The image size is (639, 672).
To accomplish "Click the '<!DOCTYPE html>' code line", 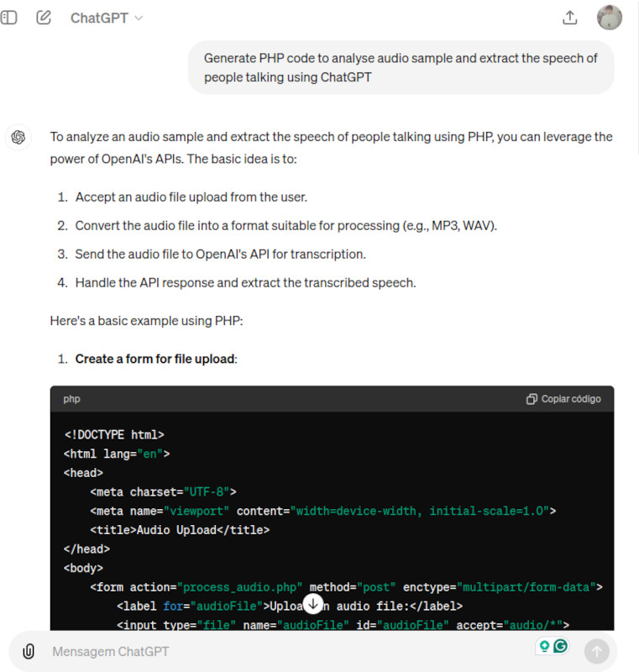I will (114, 435).
